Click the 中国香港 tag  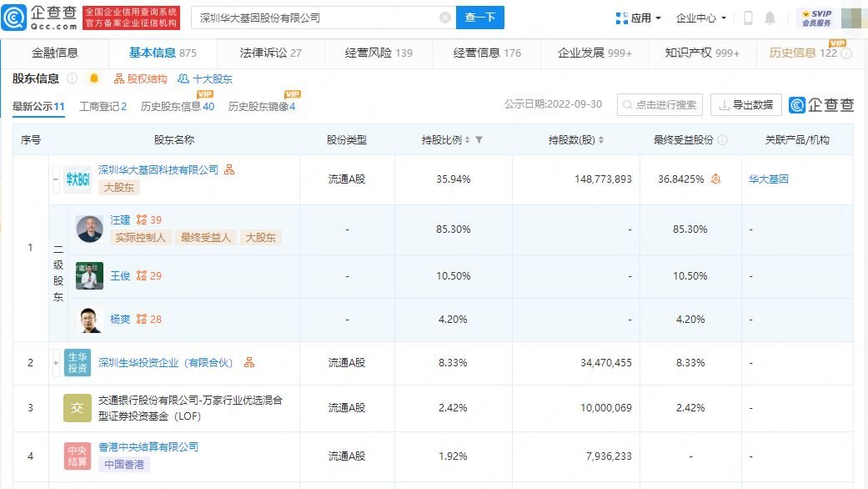tap(124, 465)
